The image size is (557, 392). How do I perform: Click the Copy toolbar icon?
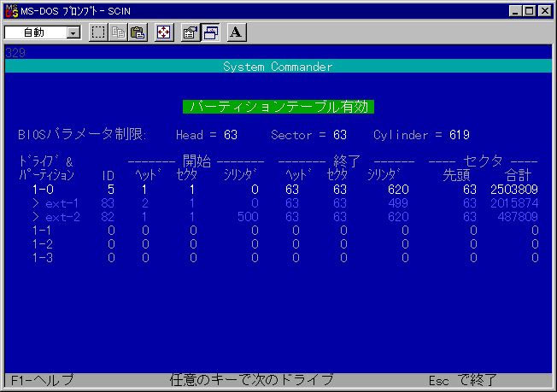pos(118,32)
